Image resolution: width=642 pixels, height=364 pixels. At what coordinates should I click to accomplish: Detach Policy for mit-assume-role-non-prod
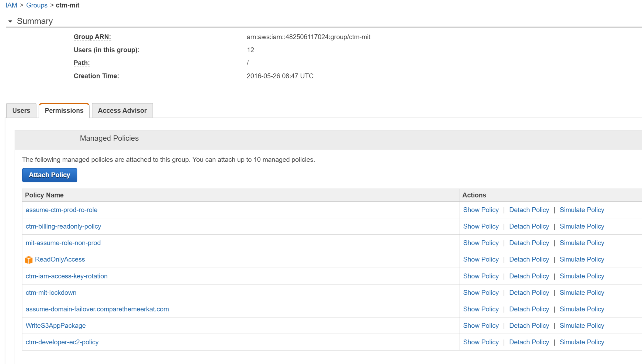529,243
